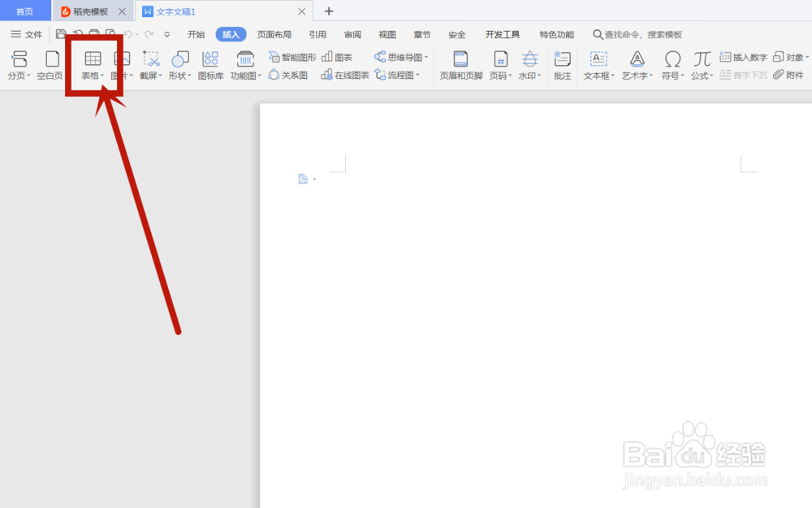Insert 智能图形 smart graphic
The height and width of the screenshot is (508, 812).
pyautogui.click(x=292, y=57)
